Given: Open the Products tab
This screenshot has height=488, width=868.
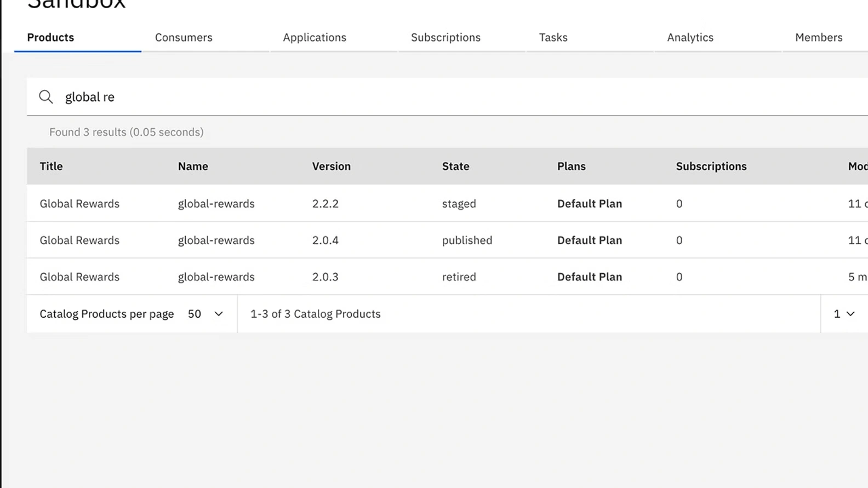Looking at the screenshot, I should 50,37.
